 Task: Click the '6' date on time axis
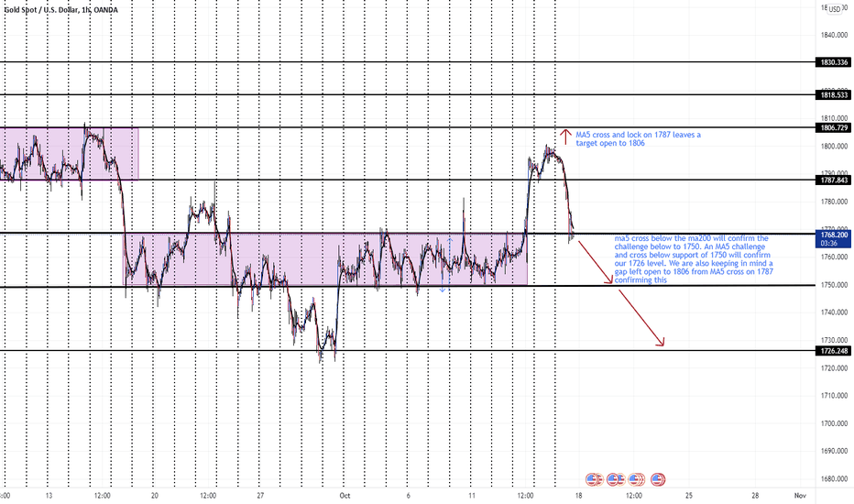[x=408, y=496]
